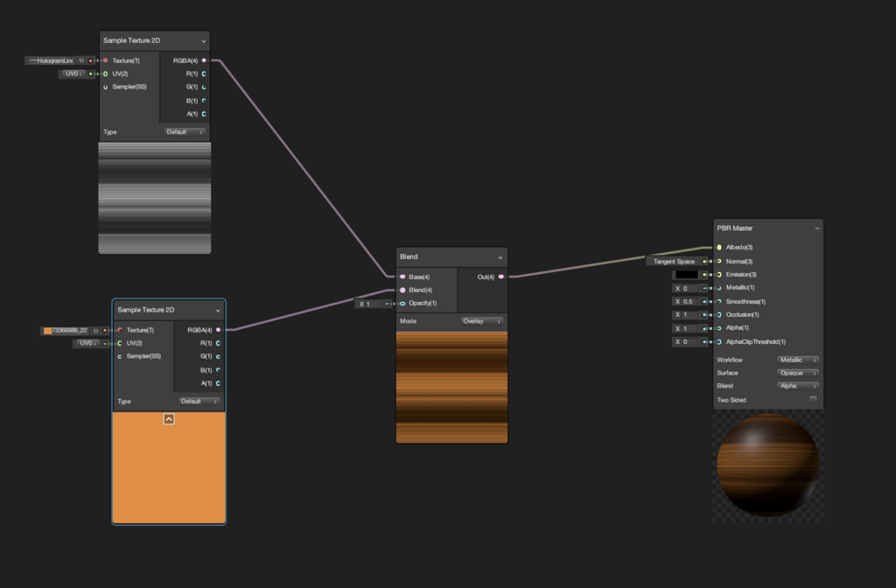The image size is (896, 588).
Task: Open UV0 dropdown on HologramLine node
Action: [73, 73]
